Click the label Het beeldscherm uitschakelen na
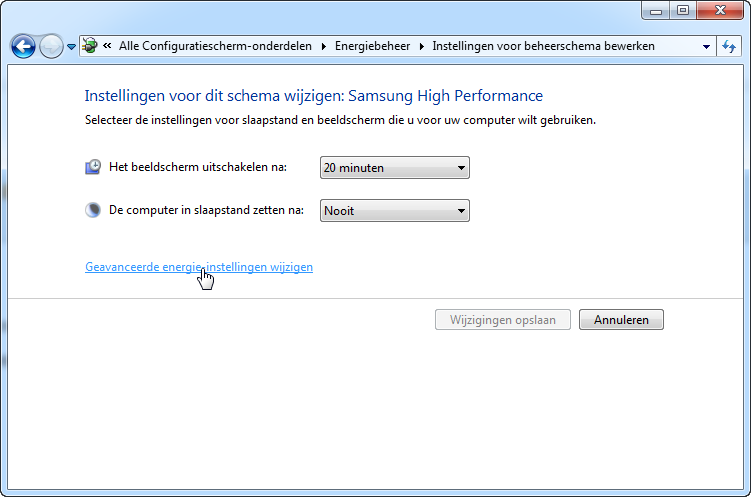The height and width of the screenshot is (497, 751). point(198,167)
